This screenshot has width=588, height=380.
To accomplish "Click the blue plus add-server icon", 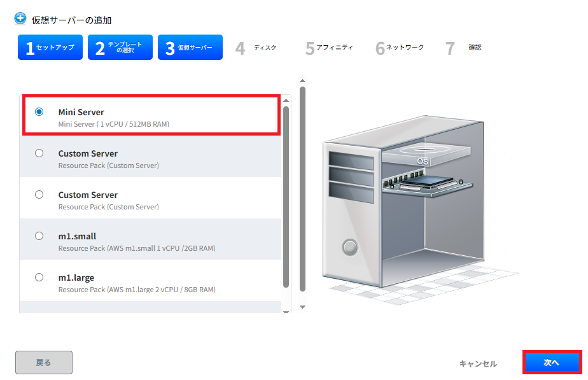I will 20,18.
